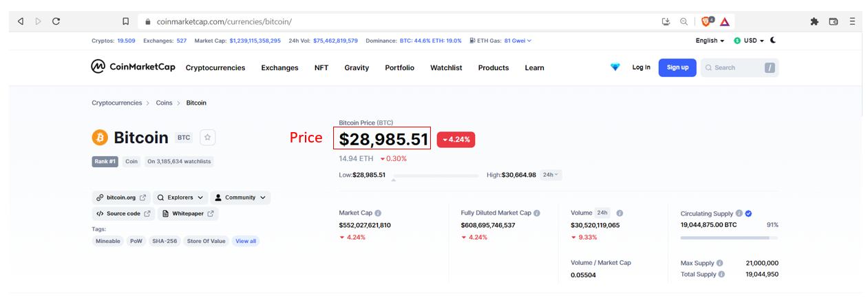Add Bitcoin to watchlist with the star
868x298 pixels.
pos(208,138)
